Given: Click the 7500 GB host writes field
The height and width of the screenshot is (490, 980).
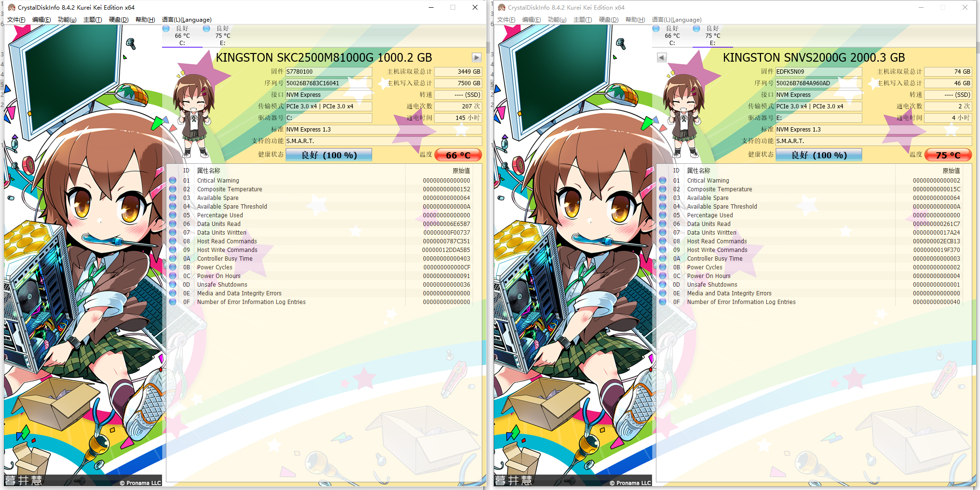Looking at the screenshot, I should 458,83.
